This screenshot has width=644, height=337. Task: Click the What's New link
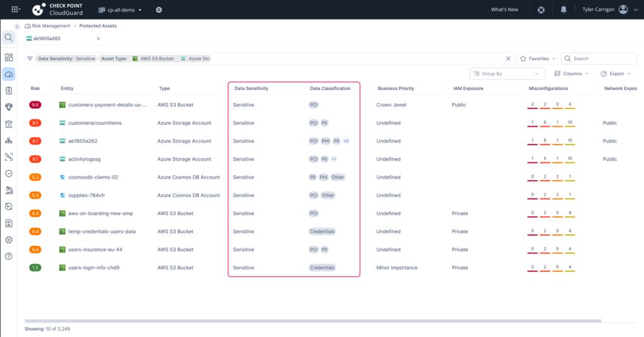504,10
